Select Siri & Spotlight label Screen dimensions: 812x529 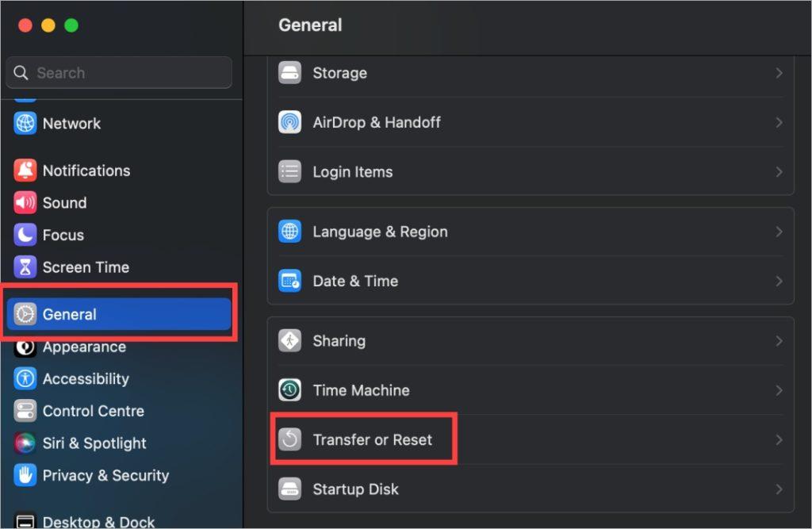coord(94,443)
